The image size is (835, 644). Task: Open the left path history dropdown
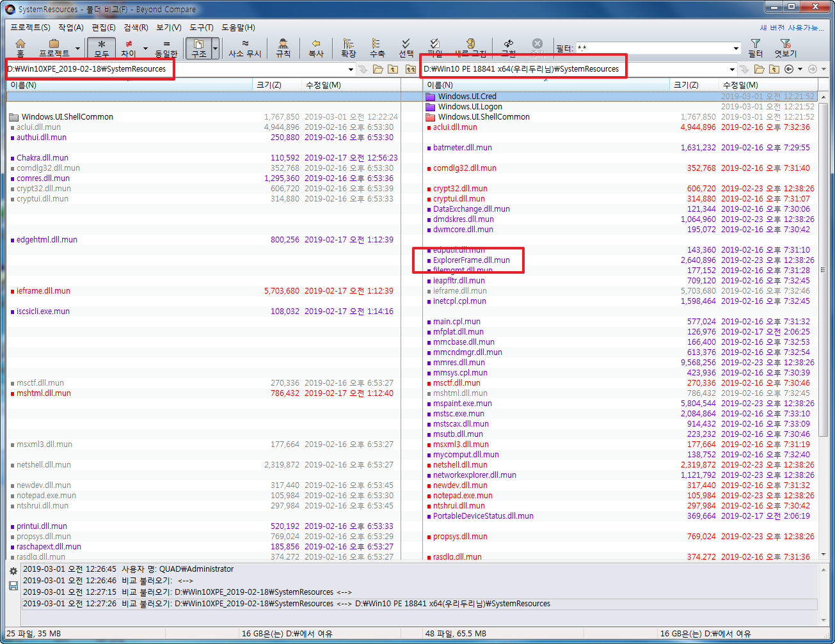point(351,69)
